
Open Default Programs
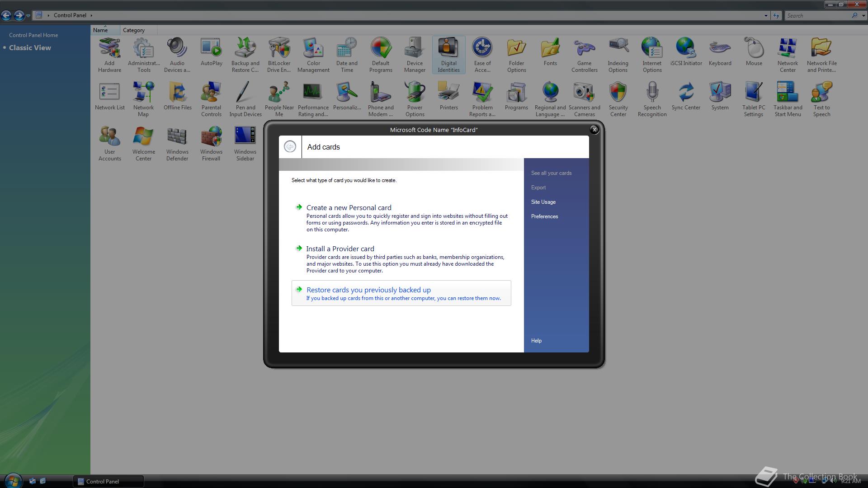tap(381, 55)
